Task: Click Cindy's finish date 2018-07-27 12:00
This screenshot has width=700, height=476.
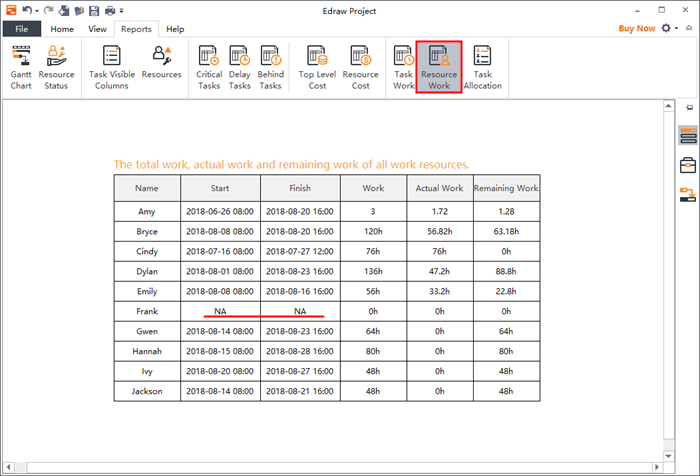Action: tap(300, 251)
